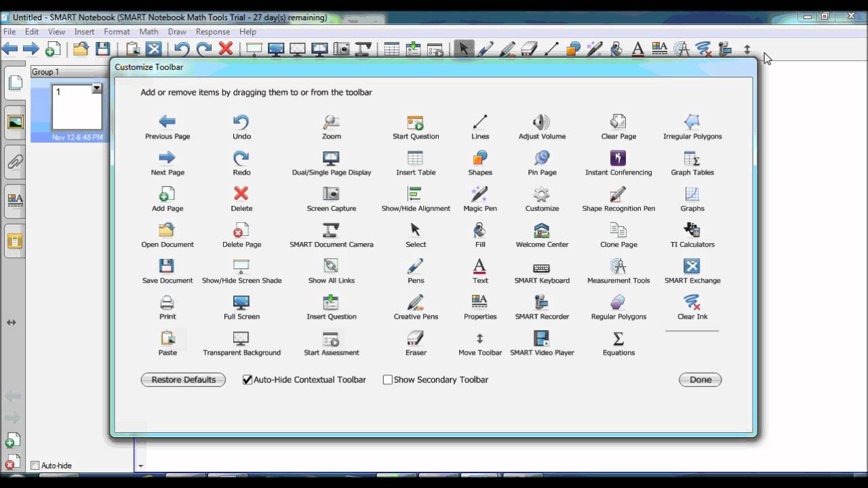Open the Math menu
This screenshot has height=488, width=868.
point(149,31)
